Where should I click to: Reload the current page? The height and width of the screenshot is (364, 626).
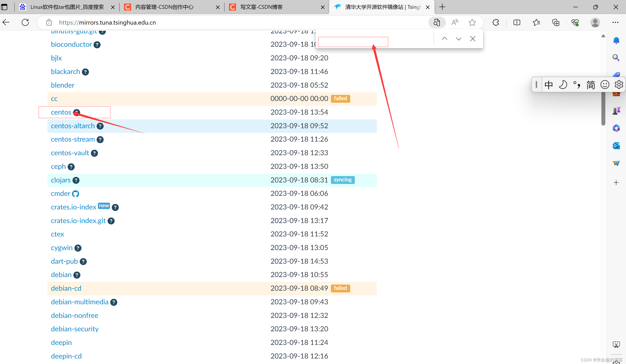point(25,22)
